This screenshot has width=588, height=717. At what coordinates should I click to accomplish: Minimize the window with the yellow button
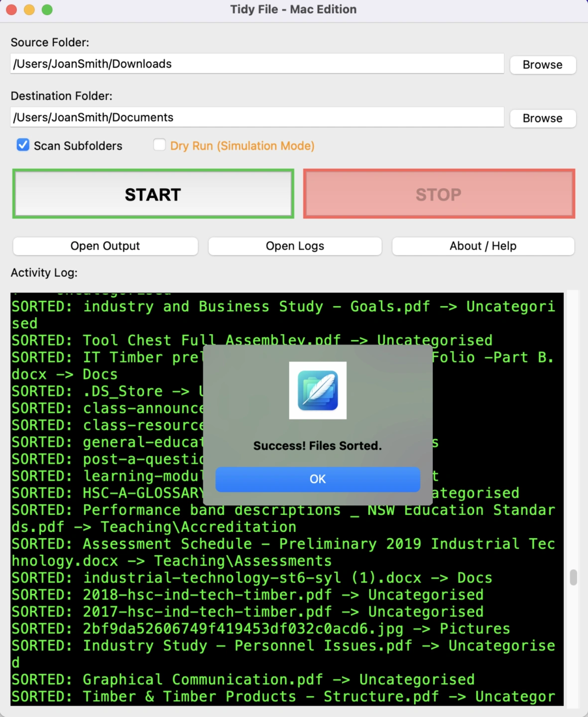coord(29,9)
